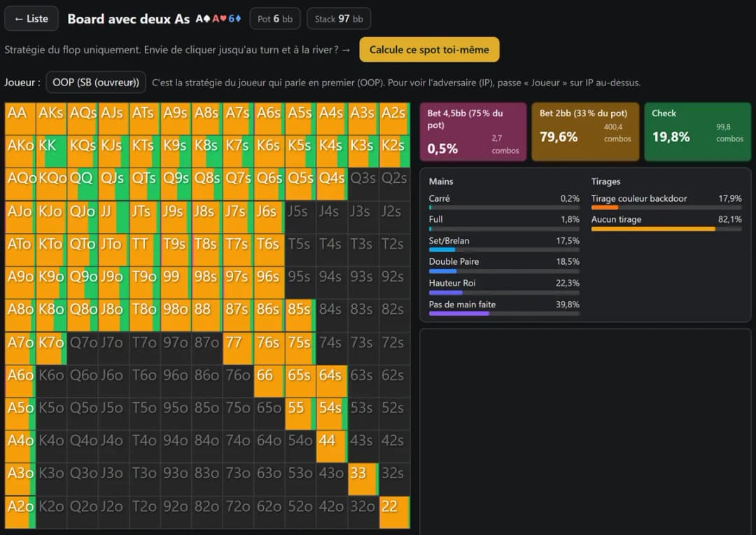Select the 99 pocket pair cell
The width and height of the screenshot is (756, 535).
tap(176, 283)
